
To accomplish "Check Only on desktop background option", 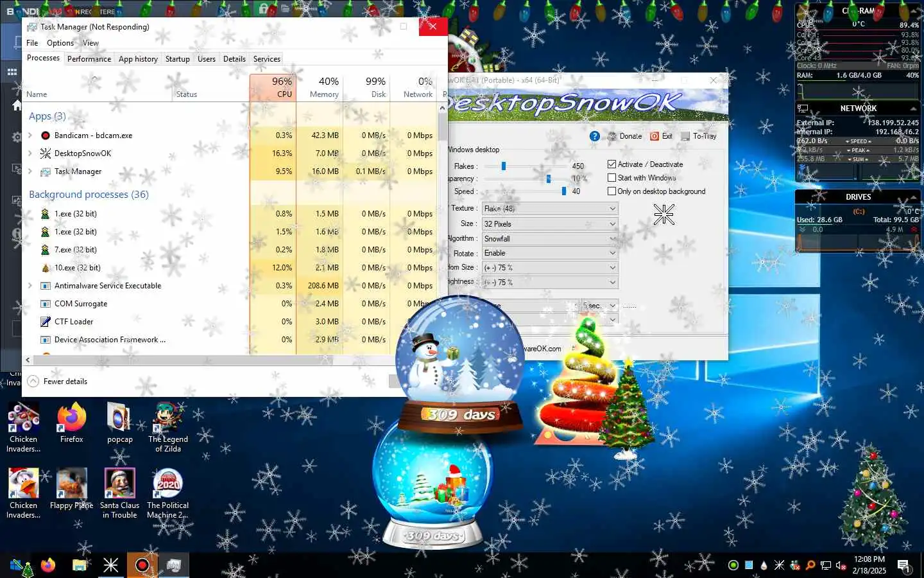I will (x=612, y=191).
